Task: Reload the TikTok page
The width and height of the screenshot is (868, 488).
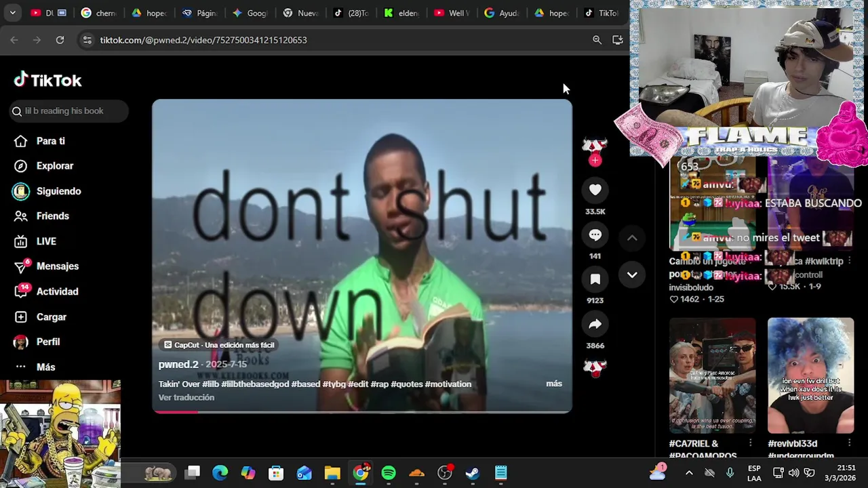Action: (x=60, y=40)
